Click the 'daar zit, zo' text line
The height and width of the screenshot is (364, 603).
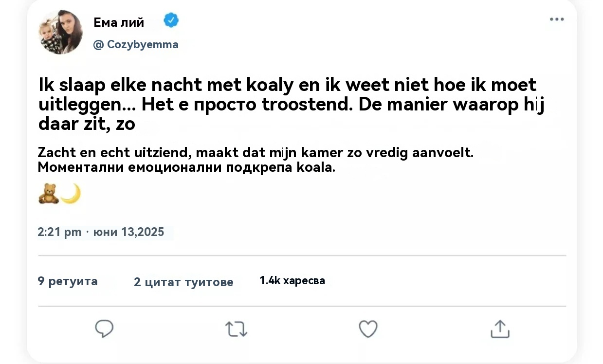(x=87, y=125)
